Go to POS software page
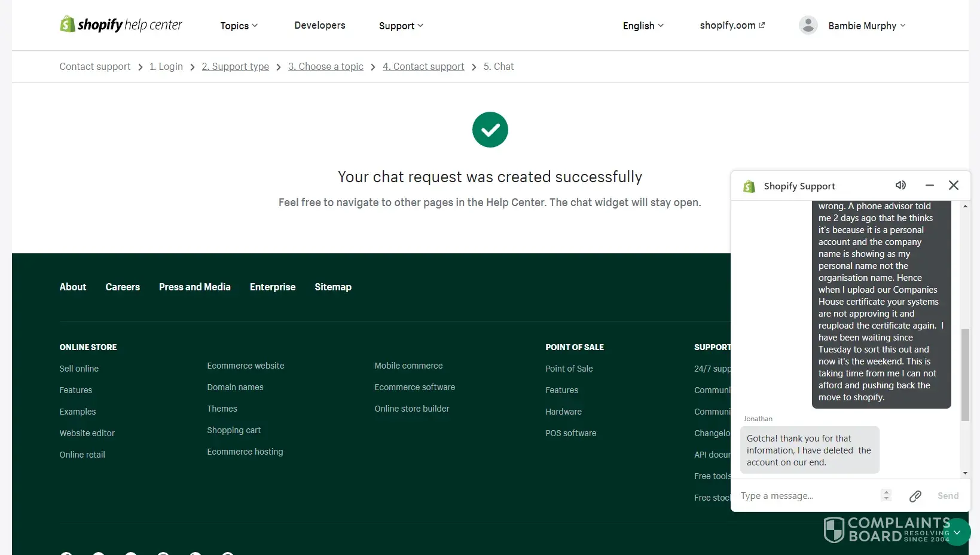The height and width of the screenshot is (555, 980). pyautogui.click(x=571, y=433)
